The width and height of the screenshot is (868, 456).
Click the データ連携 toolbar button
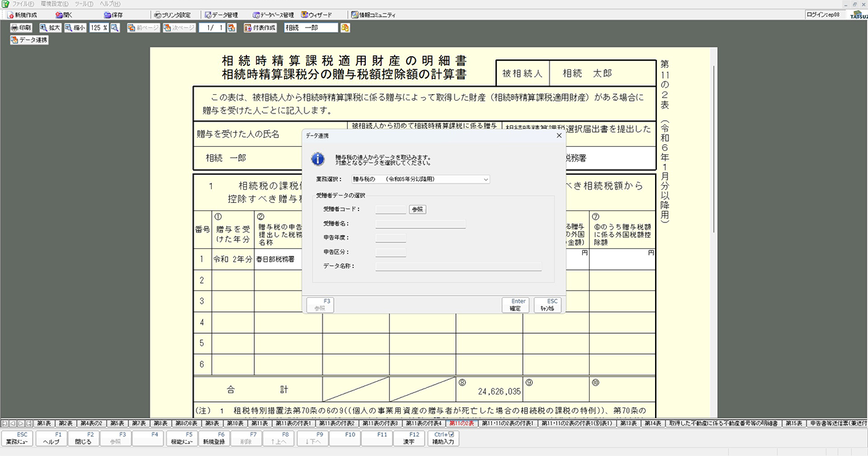(x=29, y=40)
